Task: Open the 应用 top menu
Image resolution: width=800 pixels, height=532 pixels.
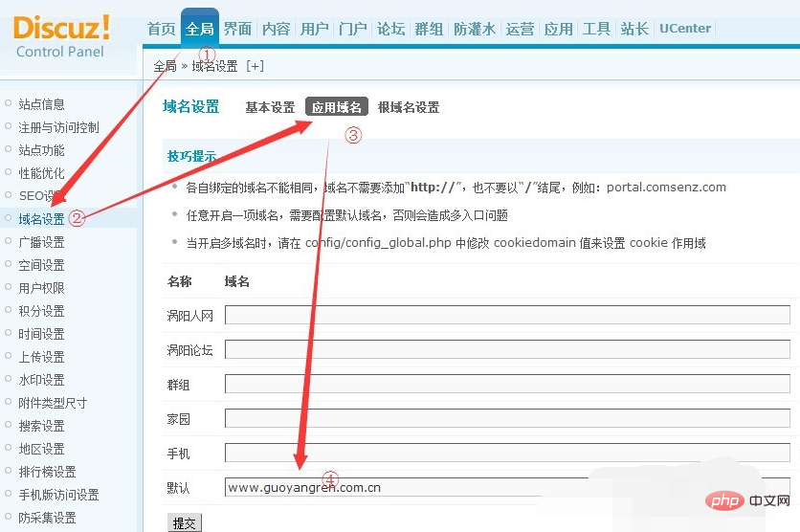Action: (558, 29)
